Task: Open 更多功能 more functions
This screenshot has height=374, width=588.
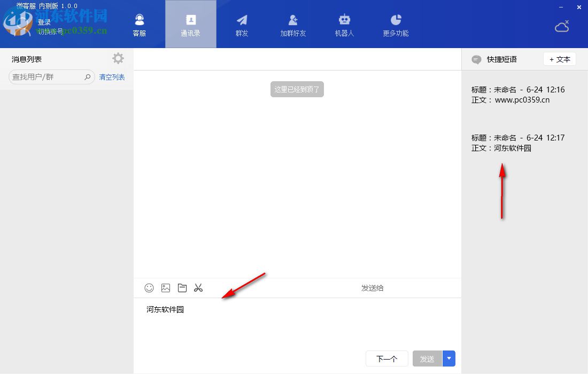Action: coord(396,24)
